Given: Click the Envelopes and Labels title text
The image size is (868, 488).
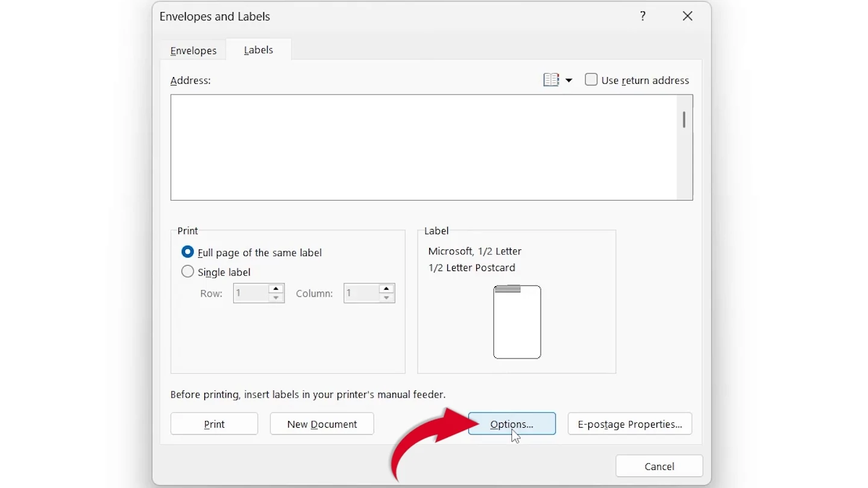Looking at the screenshot, I should coord(215,16).
